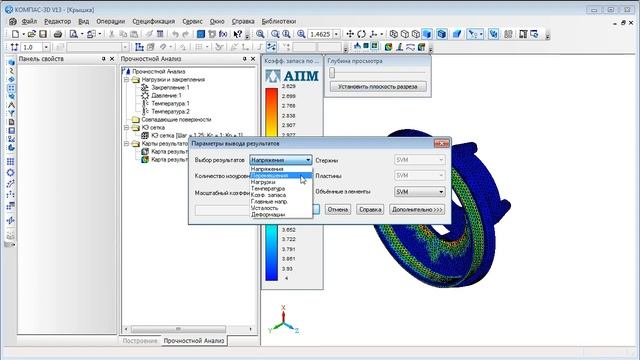Close the 'Параметры вывода результатов' dialog
The image size is (640, 360).
pyautogui.click(x=441, y=143)
